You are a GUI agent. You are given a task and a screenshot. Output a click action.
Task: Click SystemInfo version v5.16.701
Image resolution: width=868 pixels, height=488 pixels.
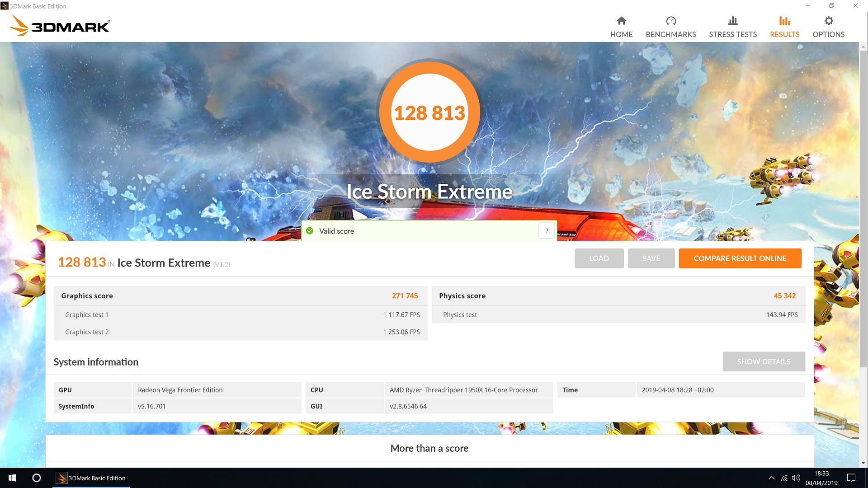[x=151, y=406]
